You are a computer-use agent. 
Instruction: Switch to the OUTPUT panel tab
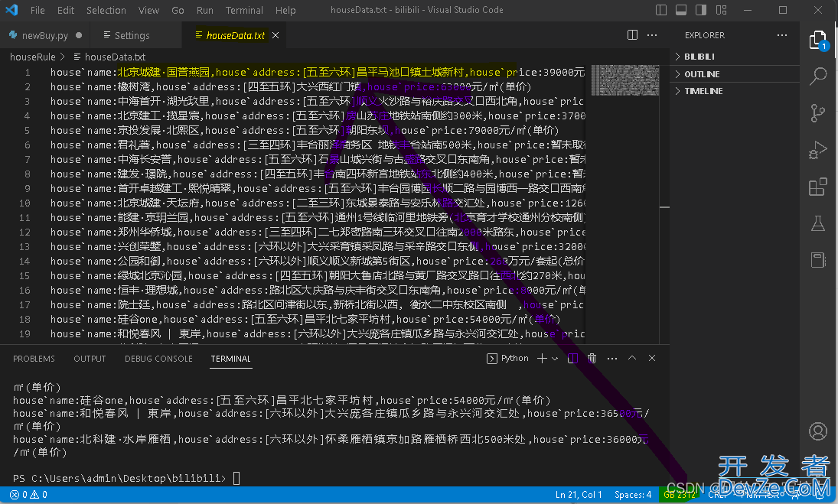[x=90, y=359]
